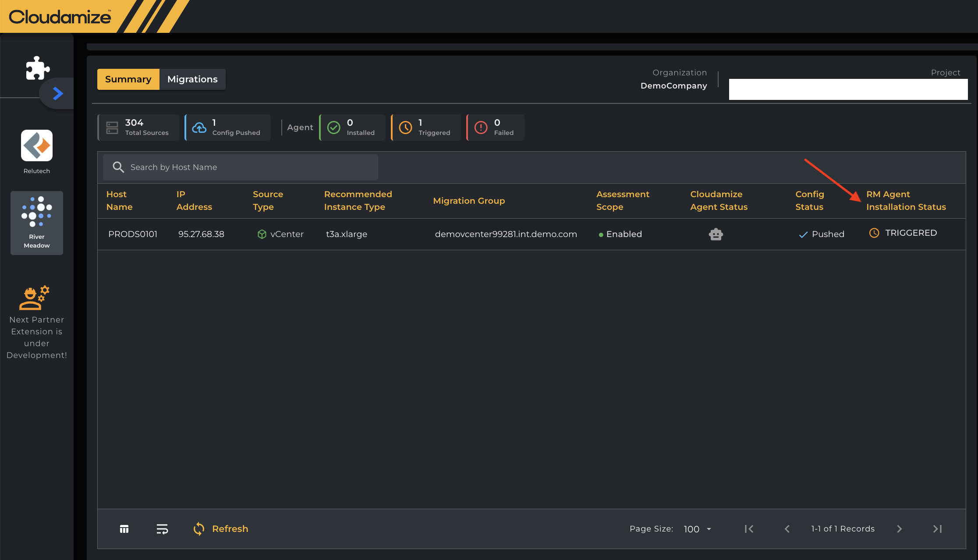
Task: Go to first page of records
Action: [749, 529]
